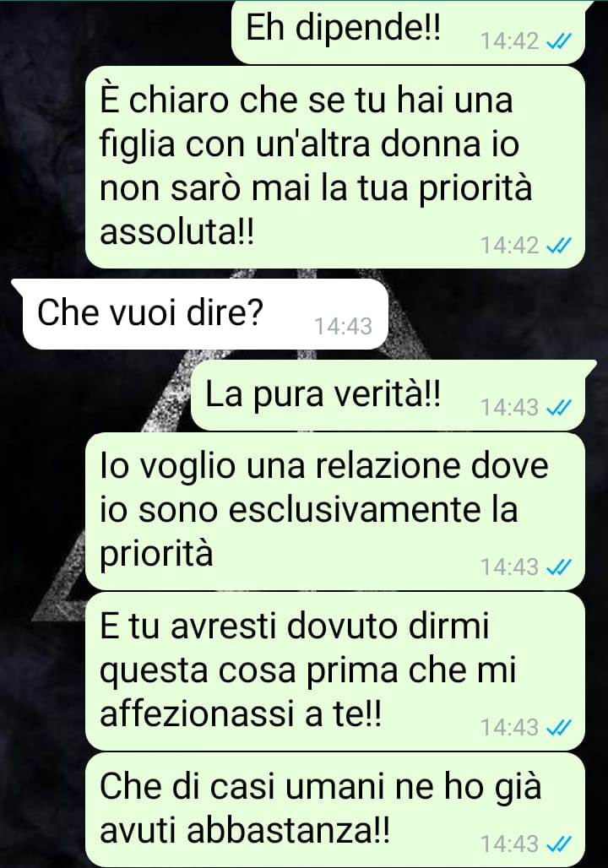Select the 'E tu avresti dovuto dirmi' message
Viewport: 608px width, 868px height.
click(x=335, y=671)
